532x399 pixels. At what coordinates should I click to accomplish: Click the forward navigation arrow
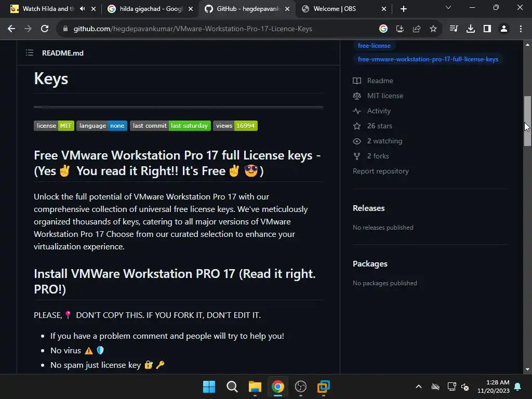(28, 29)
